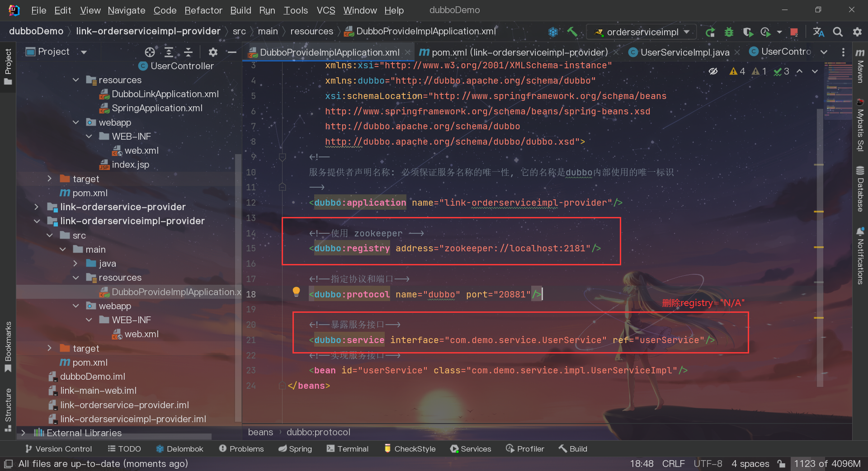
Task: Click the Profiler run icon
Action: 765,32
